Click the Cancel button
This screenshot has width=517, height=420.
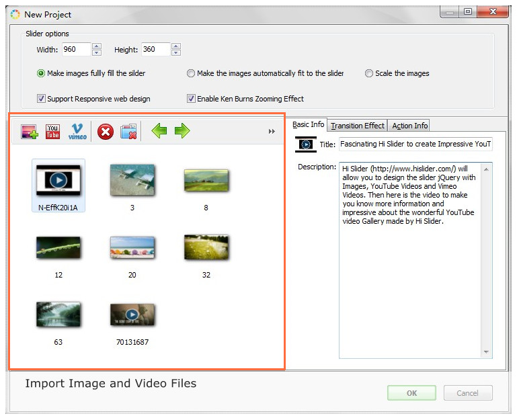click(x=468, y=393)
